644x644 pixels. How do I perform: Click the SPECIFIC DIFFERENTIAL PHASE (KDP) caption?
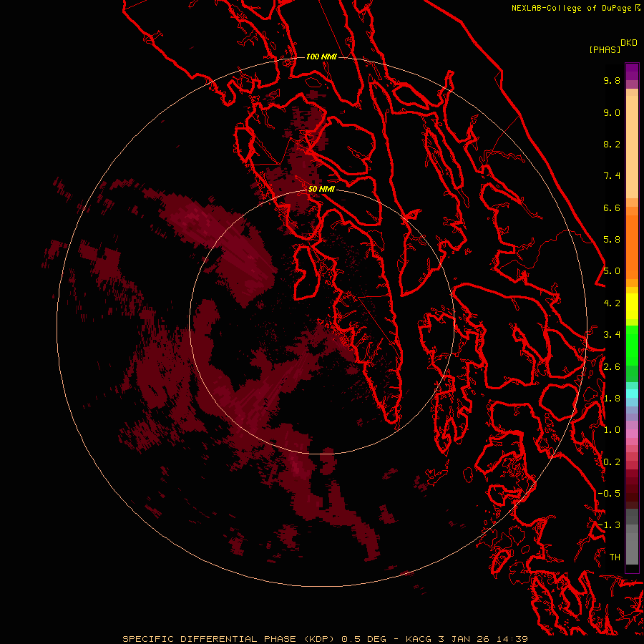228,639
